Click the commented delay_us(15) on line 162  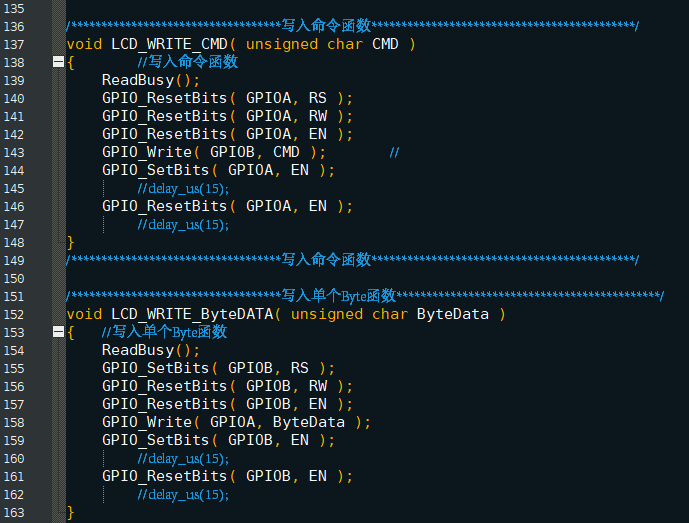click(x=183, y=494)
